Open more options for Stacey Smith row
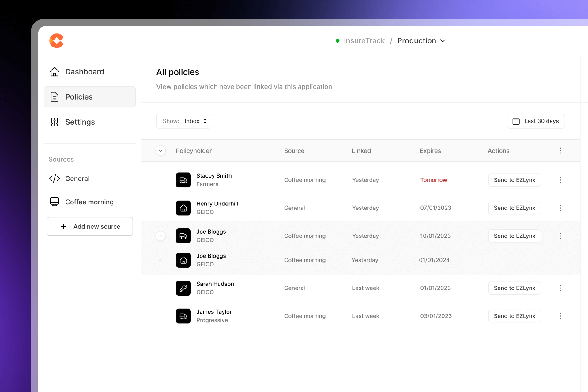 (560, 180)
